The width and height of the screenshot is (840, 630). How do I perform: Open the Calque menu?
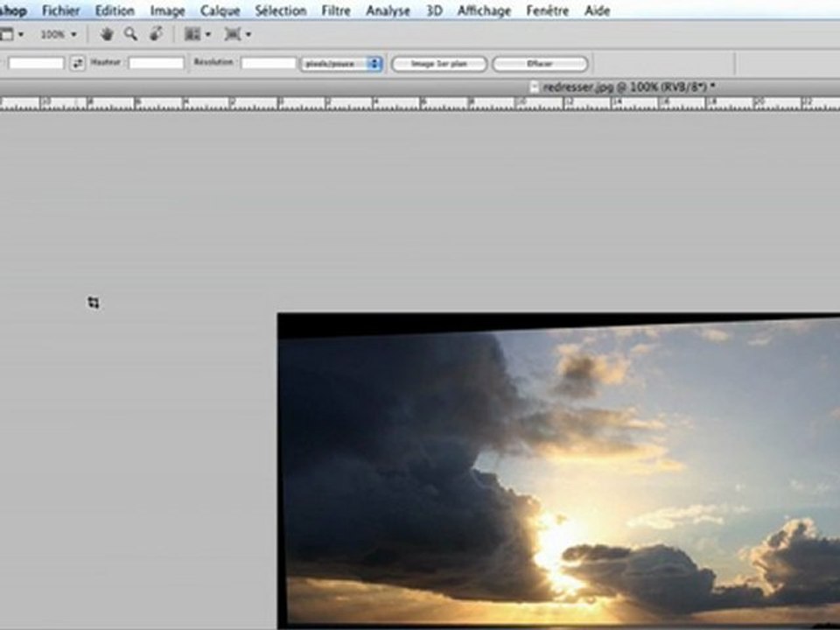pos(220,10)
